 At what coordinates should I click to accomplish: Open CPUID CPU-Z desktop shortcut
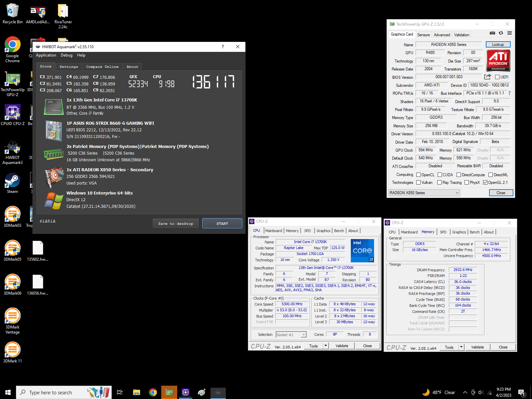(12, 115)
